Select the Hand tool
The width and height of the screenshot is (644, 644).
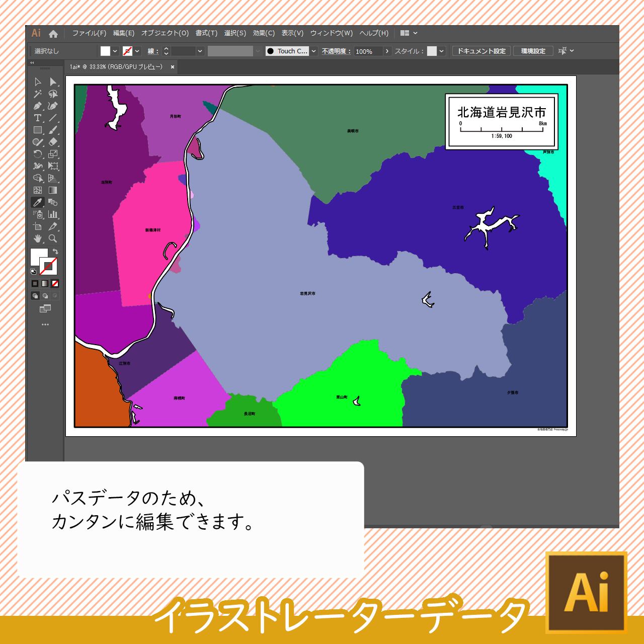point(38,238)
